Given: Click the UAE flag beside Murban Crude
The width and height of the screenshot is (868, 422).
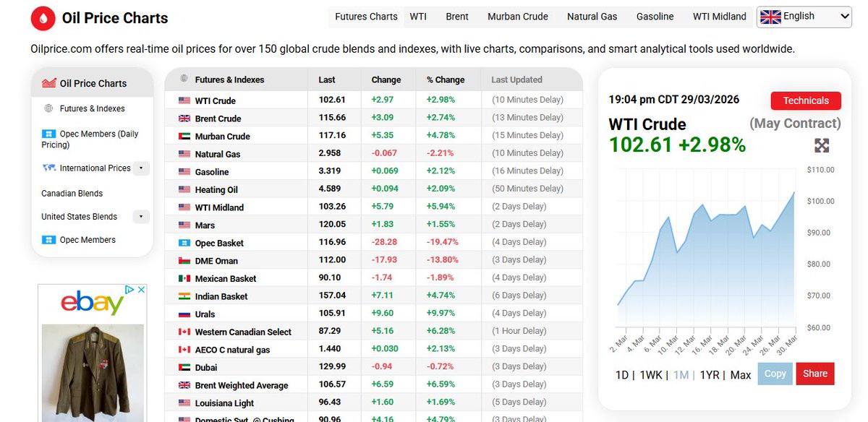Looking at the screenshot, I should [184, 136].
